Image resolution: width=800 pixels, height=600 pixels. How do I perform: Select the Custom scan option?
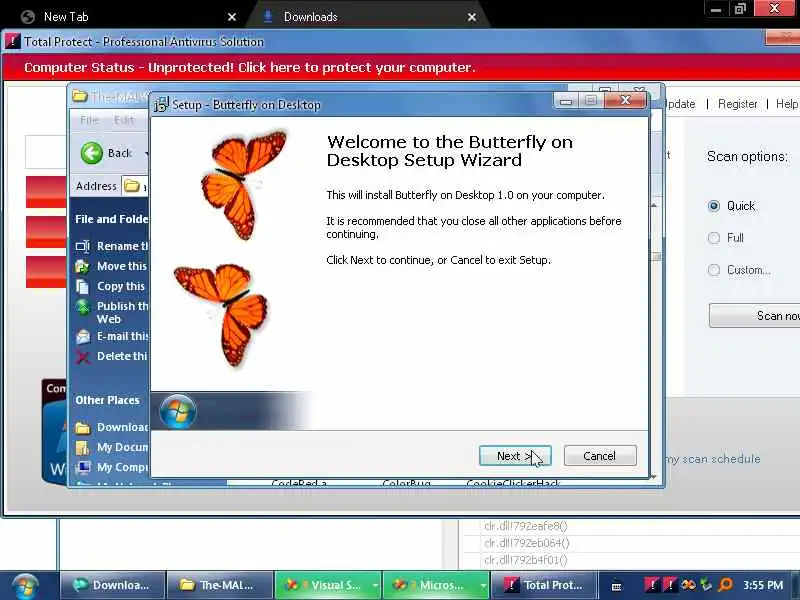coord(714,270)
